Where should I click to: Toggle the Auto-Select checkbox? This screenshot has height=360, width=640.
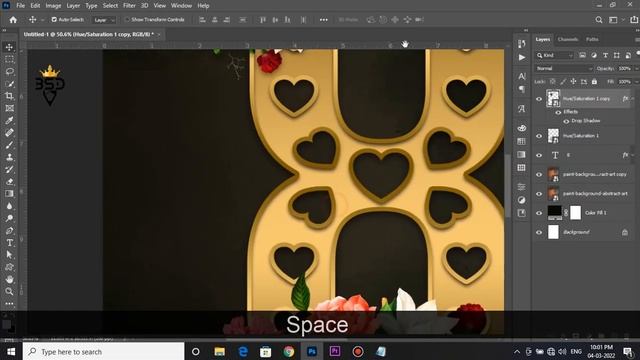54,20
